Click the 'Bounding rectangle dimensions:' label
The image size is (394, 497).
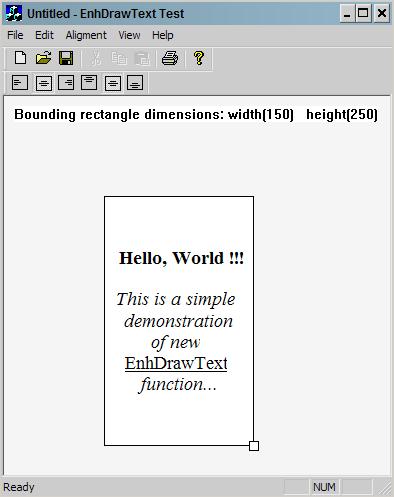pyautogui.click(x=119, y=114)
